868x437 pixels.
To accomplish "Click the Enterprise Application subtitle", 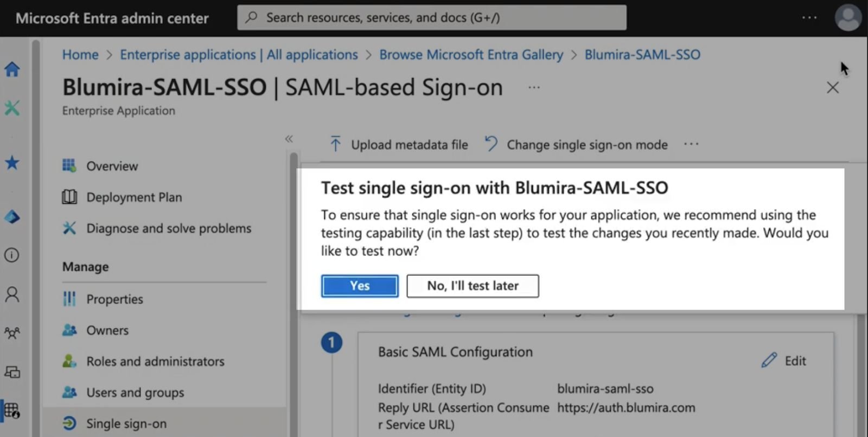I will click(119, 111).
